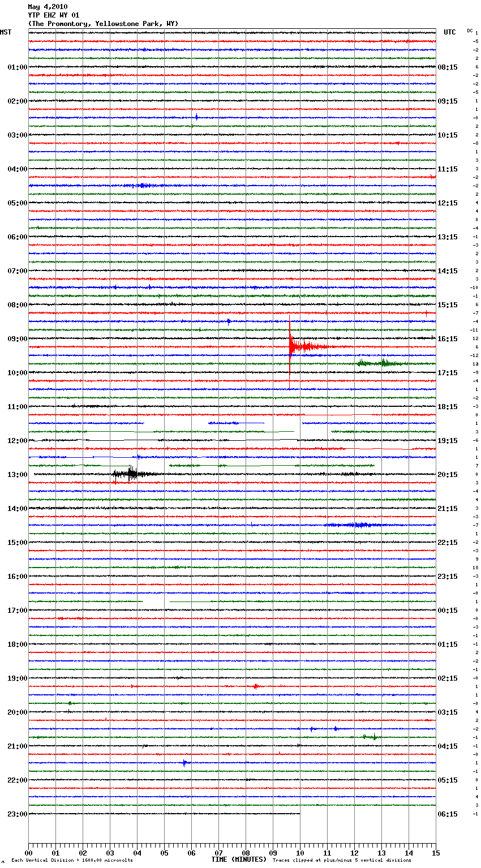Choose the 21:00 MST time label
Screen dimensions: 481x868
pyautogui.click(x=18, y=746)
